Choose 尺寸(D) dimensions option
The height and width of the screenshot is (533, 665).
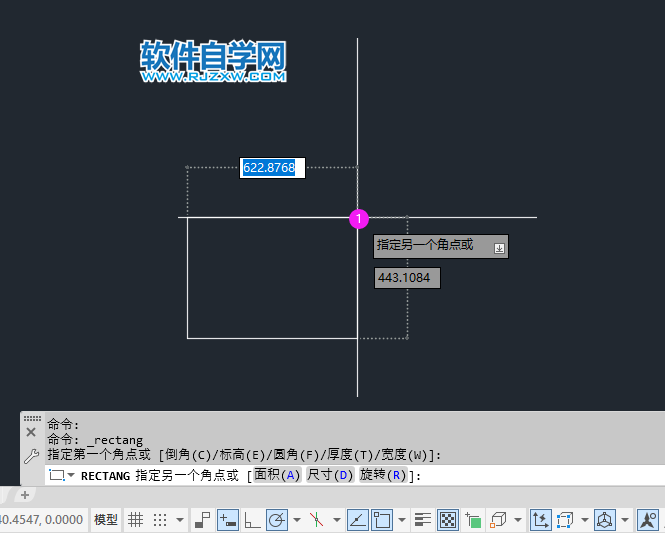coord(330,475)
